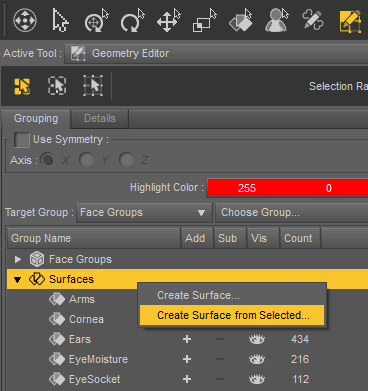Subtract selection from EyeSocket surface
This screenshot has height=391, width=368.
(220, 379)
